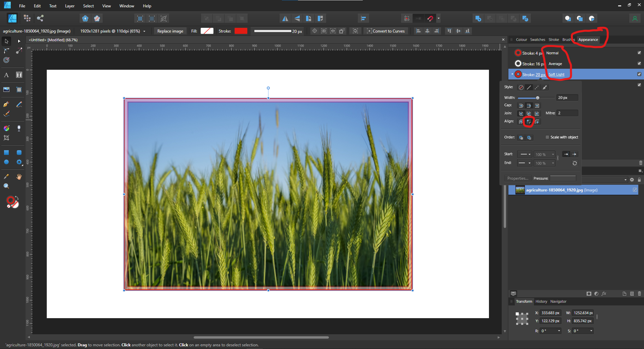Choose the Crop tool
This screenshot has height=349, width=644.
point(6,138)
